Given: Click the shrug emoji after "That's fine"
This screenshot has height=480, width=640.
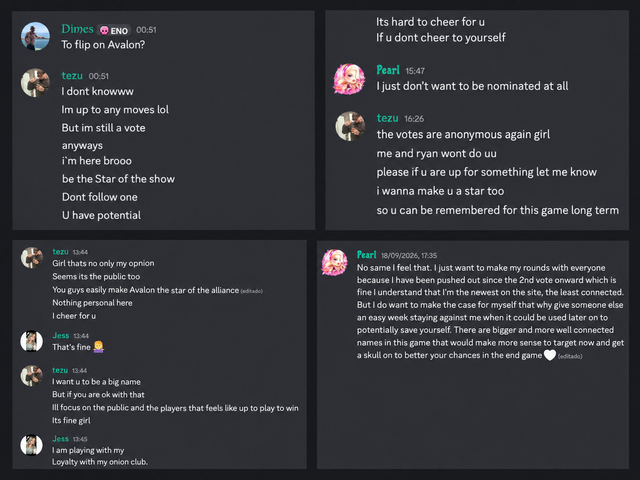Looking at the screenshot, I should coord(98,347).
